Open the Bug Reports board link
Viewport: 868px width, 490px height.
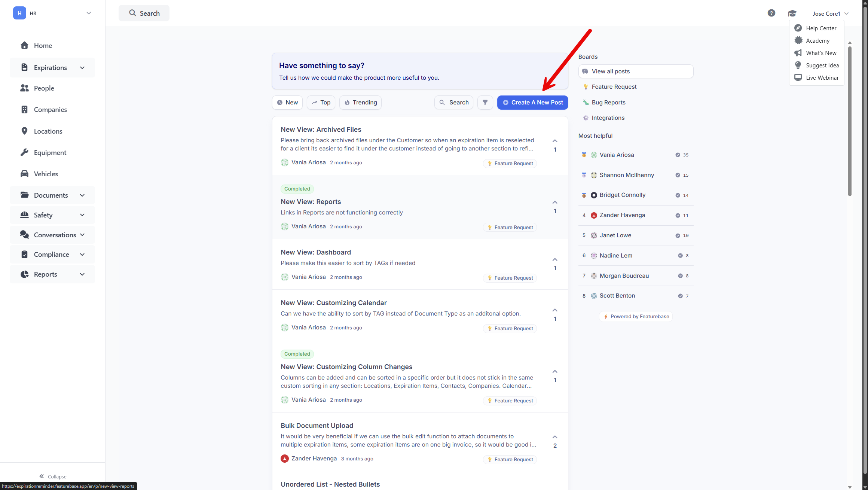pos(608,102)
